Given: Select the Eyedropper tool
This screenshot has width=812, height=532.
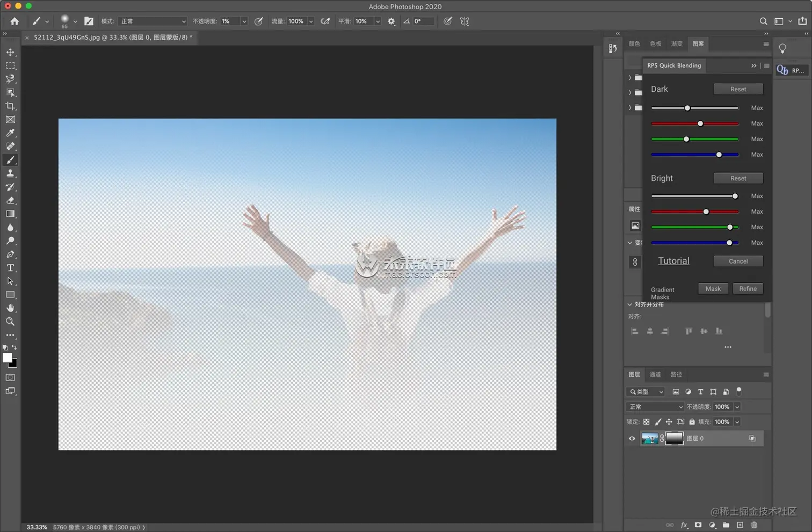Looking at the screenshot, I should [x=10, y=133].
